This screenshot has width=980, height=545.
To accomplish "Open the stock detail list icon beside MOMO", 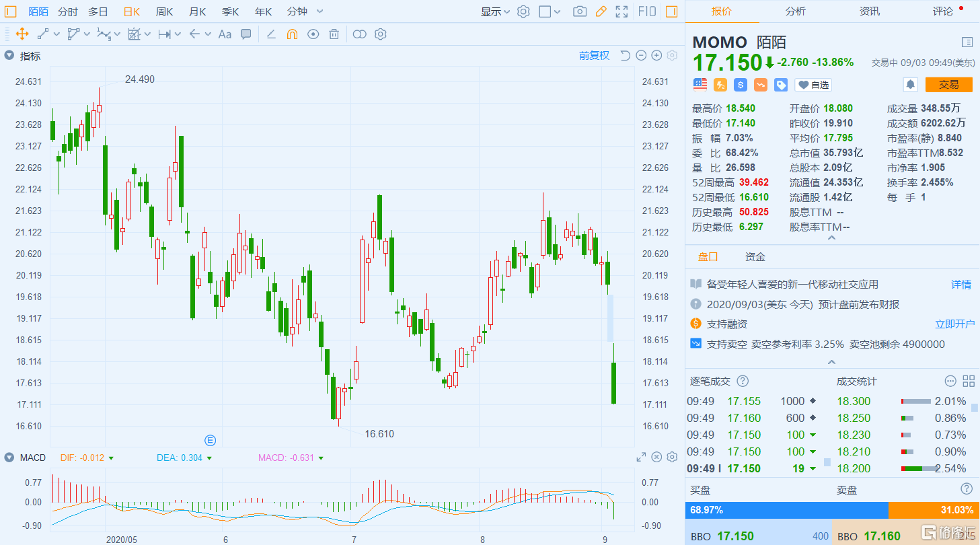I will [967, 42].
